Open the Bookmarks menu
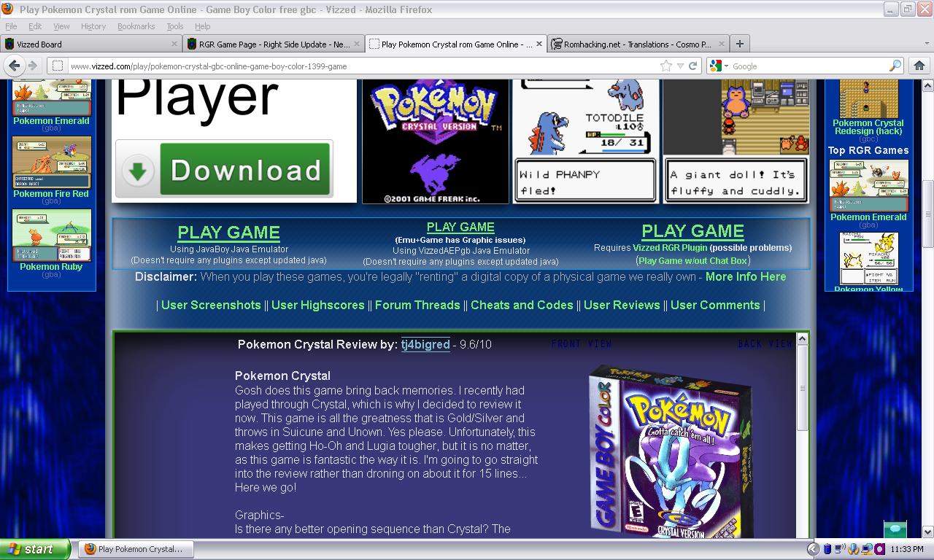 136,26
